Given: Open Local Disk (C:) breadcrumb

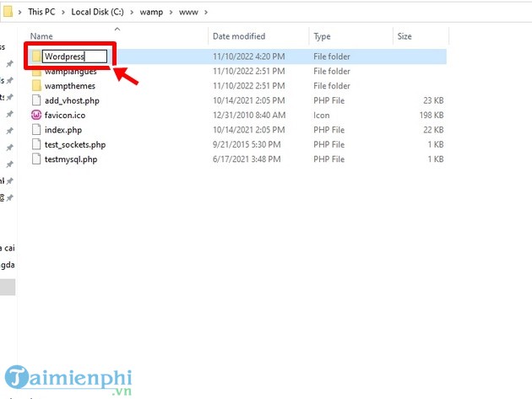Looking at the screenshot, I should [x=97, y=12].
